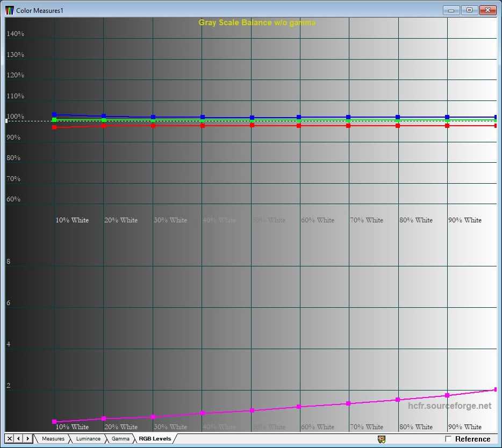Click the Gray Scale Balance chart title
This screenshot has width=502, height=448.
tap(257, 23)
